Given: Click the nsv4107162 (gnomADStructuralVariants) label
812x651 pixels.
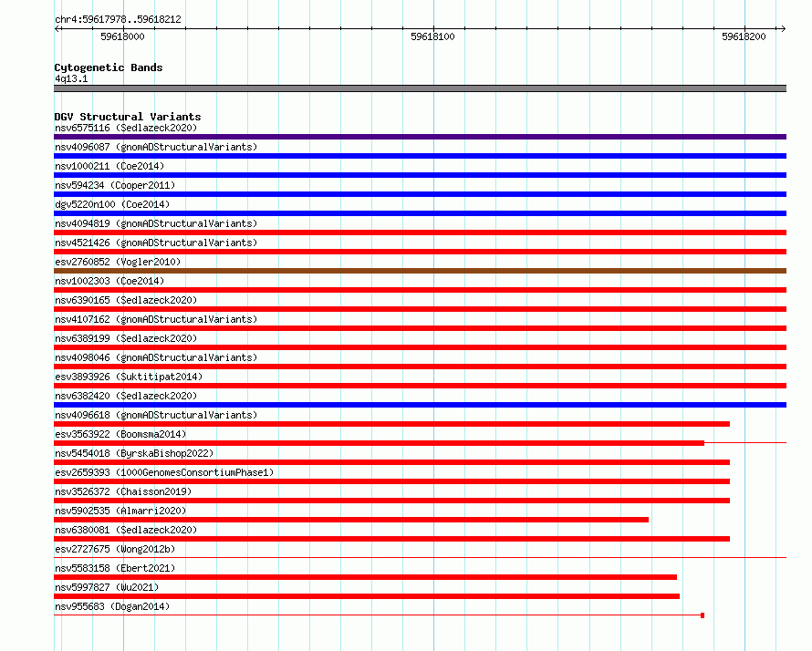Looking at the screenshot, I should 156,319.
